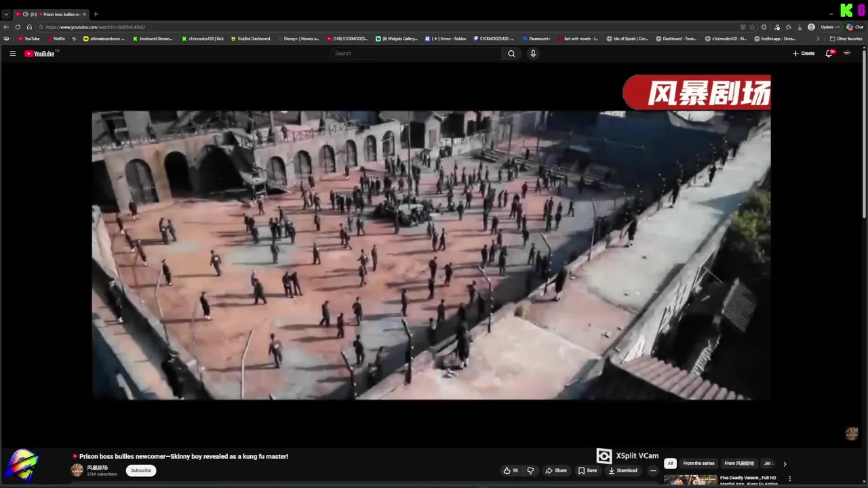868x488 pixels.
Task: Click the Share button
Action: tap(556, 470)
